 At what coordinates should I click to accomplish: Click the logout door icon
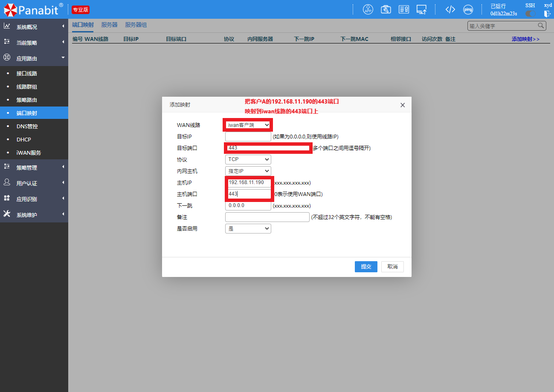(x=548, y=14)
